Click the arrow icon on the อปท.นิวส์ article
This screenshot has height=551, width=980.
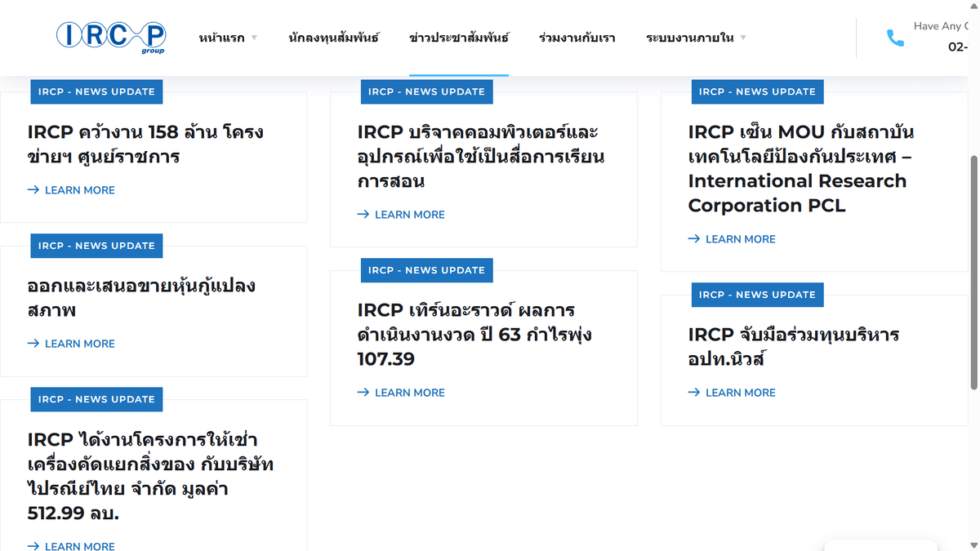click(693, 393)
